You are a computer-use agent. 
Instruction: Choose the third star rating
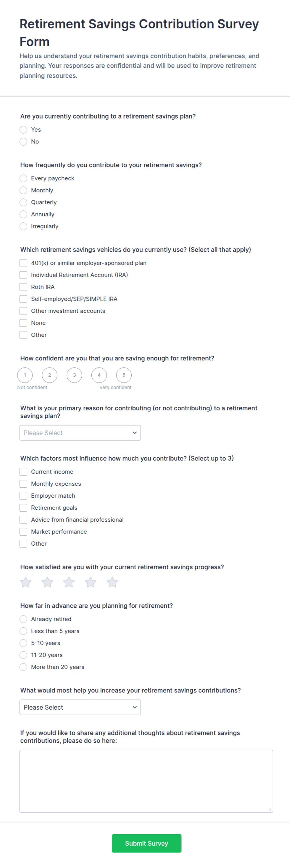click(x=69, y=582)
